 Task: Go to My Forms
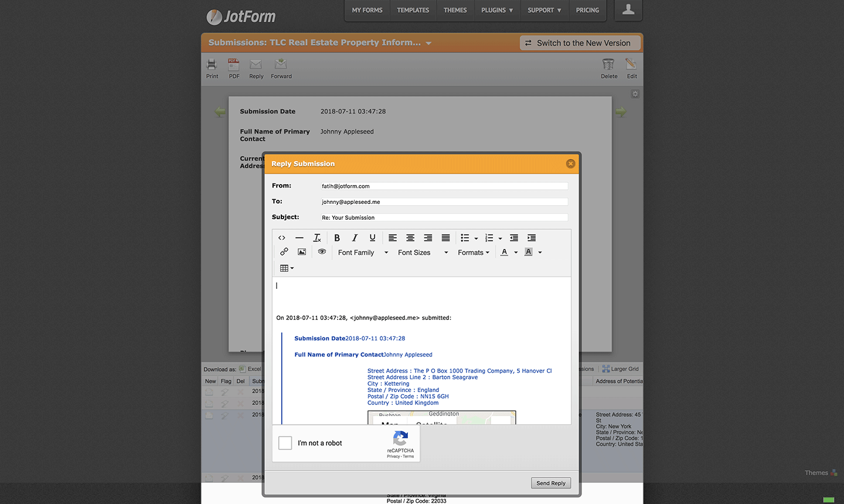[367, 11]
